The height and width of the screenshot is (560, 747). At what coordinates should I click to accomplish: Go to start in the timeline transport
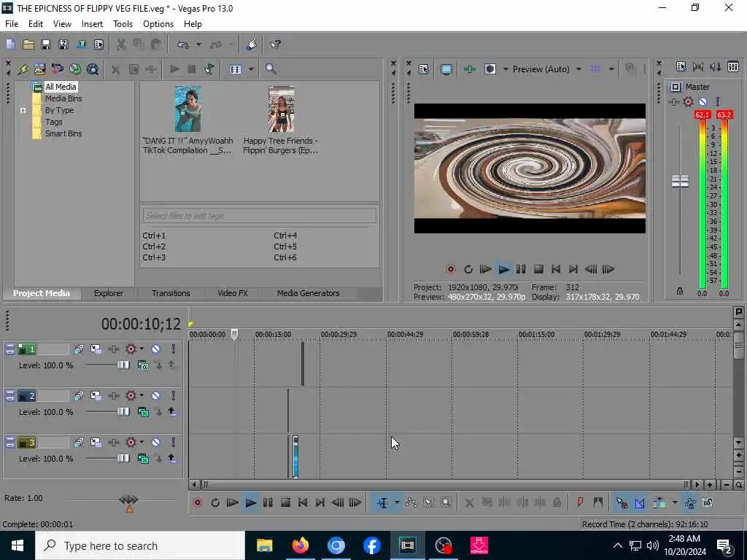(303, 503)
